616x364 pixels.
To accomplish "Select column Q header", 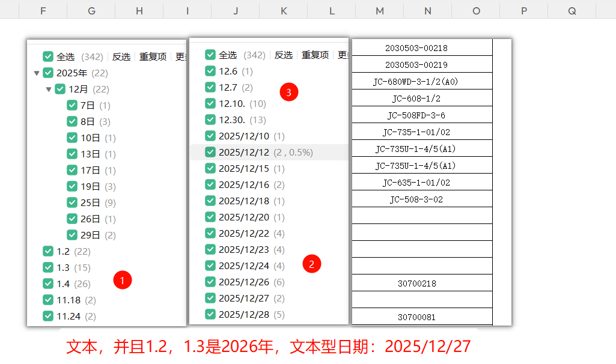I will [572, 11].
